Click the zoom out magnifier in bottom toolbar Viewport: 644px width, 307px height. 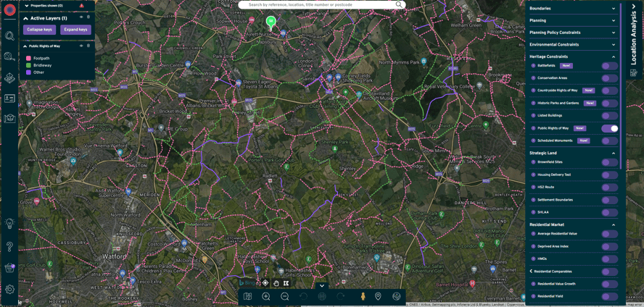click(284, 296)
